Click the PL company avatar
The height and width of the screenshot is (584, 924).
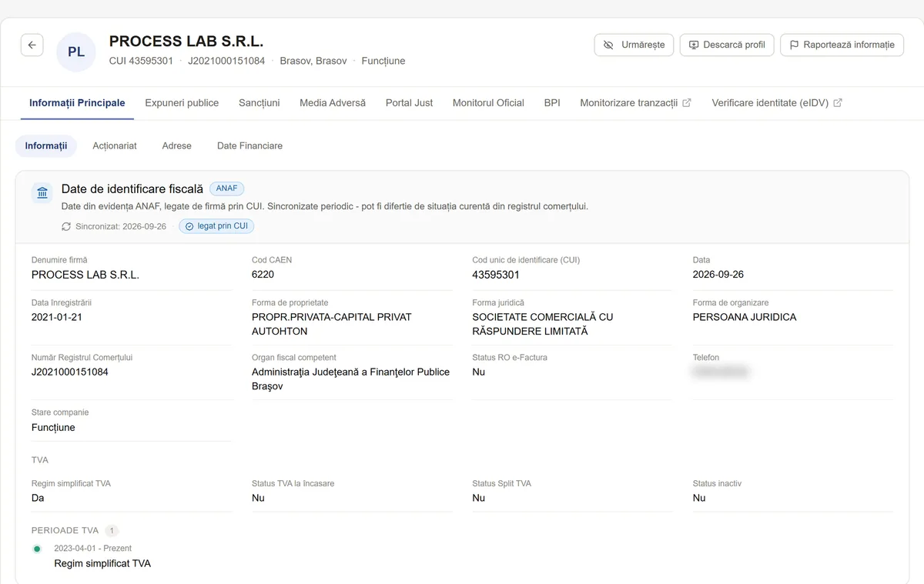76,52
